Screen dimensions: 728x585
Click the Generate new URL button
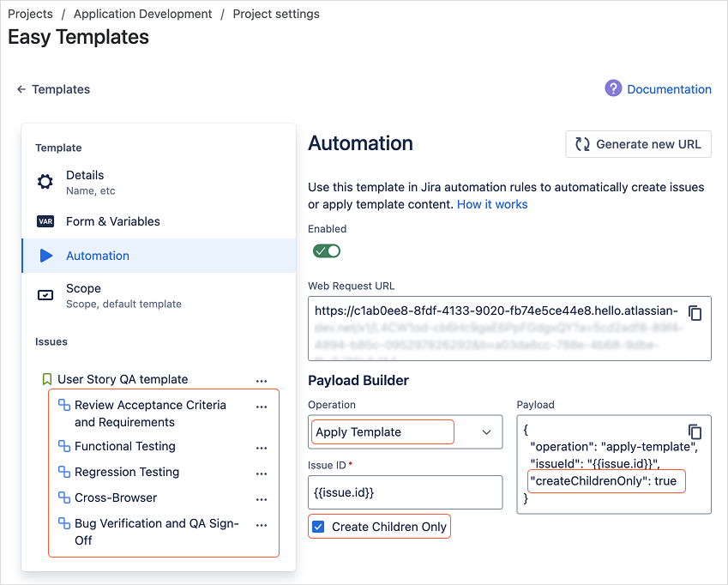[x=638, y=144]
